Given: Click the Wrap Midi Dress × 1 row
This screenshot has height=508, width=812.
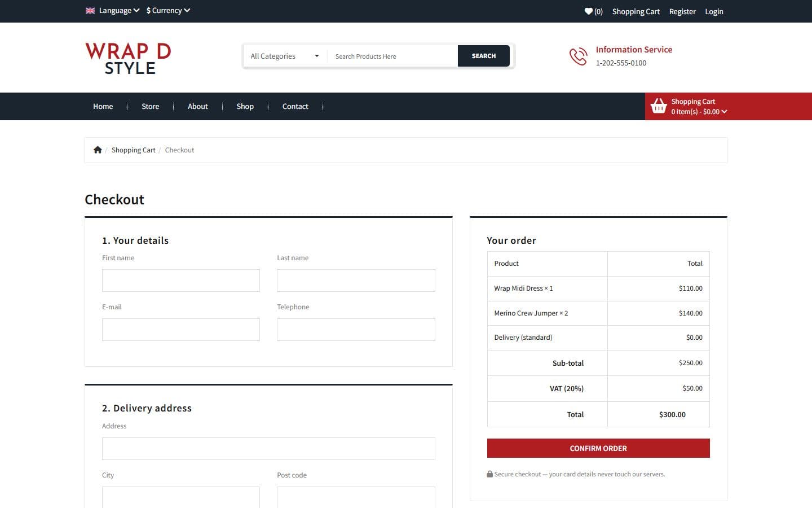Looking at the screenshot, I should 598,288.
